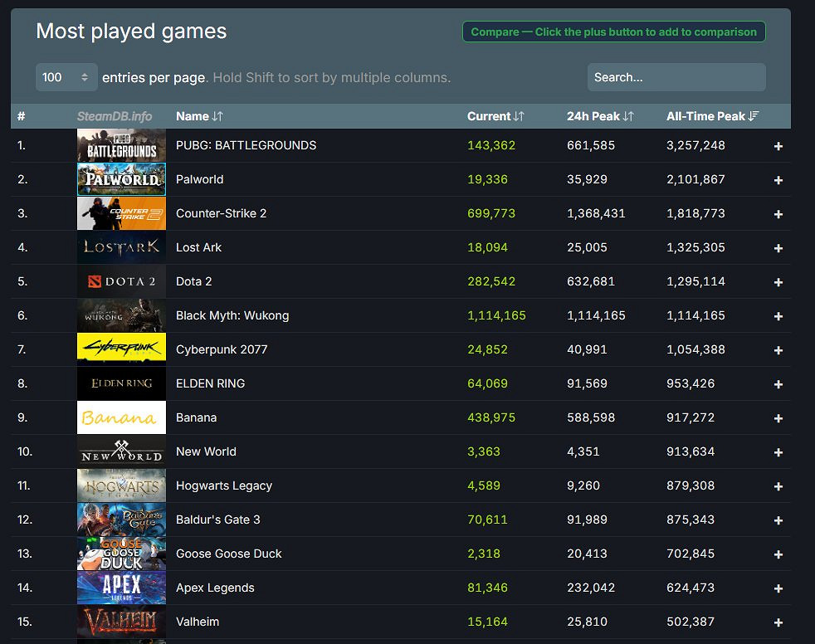Sort table by Current players column

495,116
